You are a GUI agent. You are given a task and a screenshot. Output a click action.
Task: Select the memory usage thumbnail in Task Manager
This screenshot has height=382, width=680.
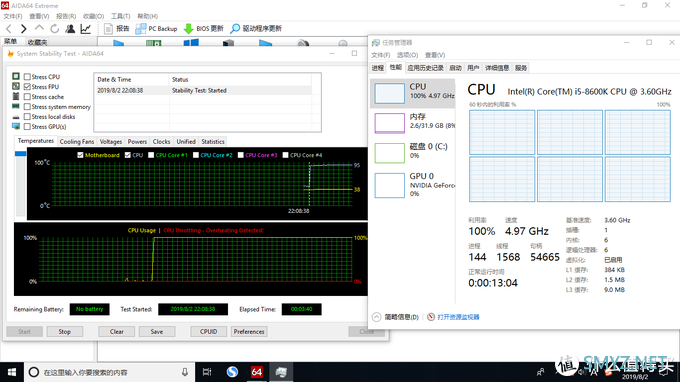pyautogui.click(x=389, y=123)
